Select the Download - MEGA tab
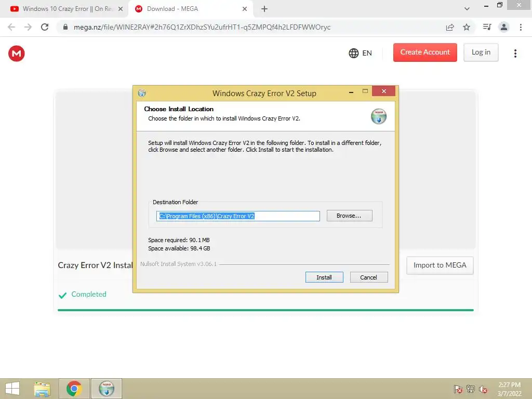 191,9
